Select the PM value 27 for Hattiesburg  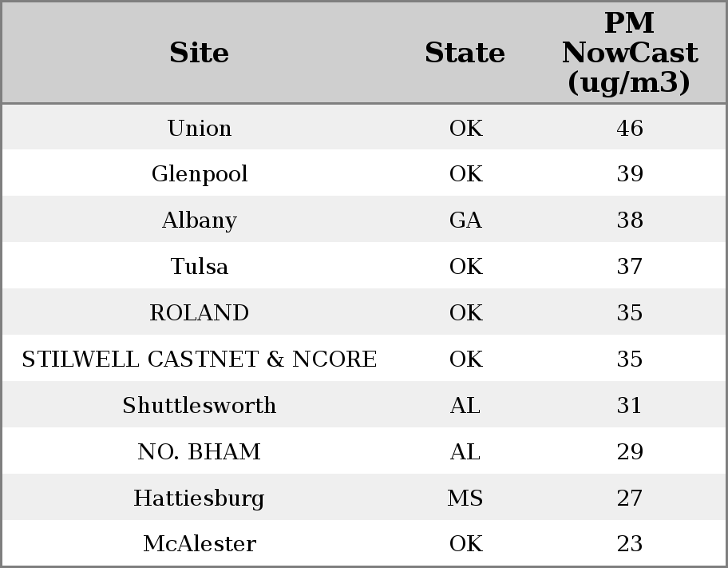tap(630, 498)
